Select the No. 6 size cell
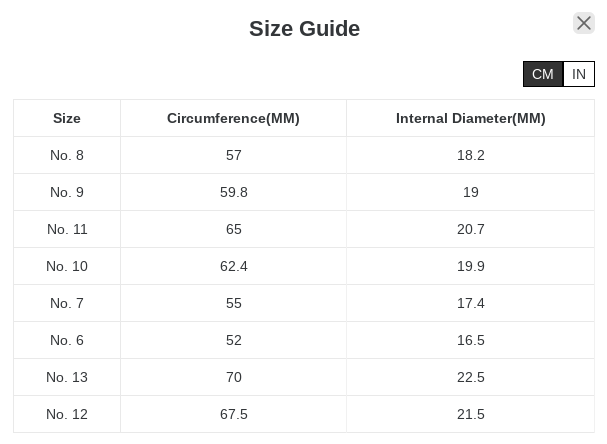Image resolution: width=607 pixels, height=444 pixels. tap(67, 340)
